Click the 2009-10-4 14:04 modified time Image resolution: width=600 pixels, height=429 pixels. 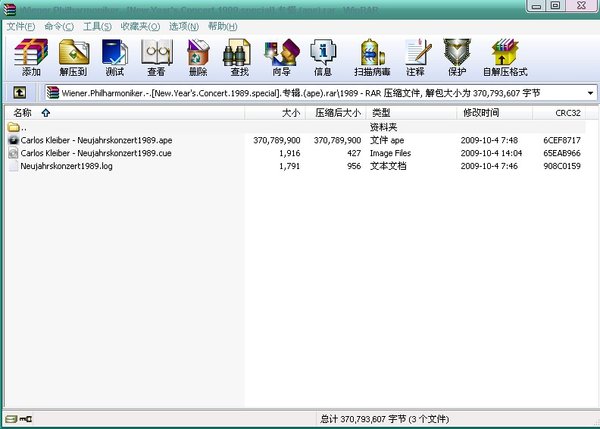click(x=491, y=153)
